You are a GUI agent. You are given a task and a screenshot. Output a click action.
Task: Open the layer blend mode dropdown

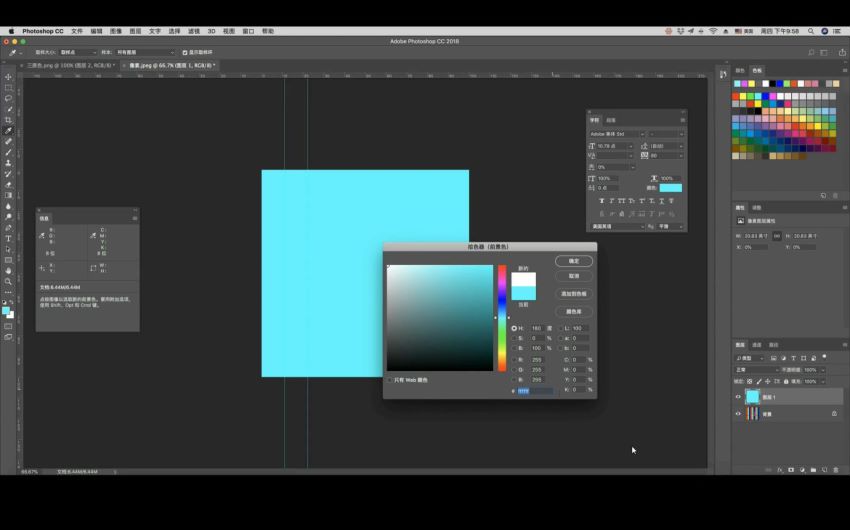pyautogui.click(x=757, y=370)
